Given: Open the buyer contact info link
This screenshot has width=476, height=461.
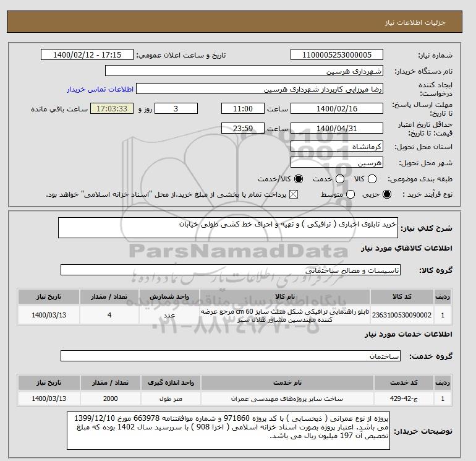Looking at the screenshot, I should click(x=100, y=89).
